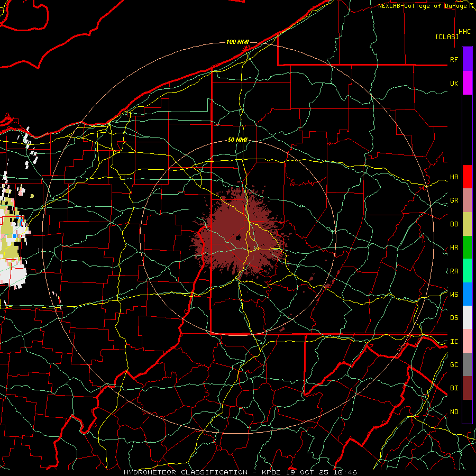This screenshot has height=476, width=476.
Task: Select the yellow BD color swatch
Action: 467,224
